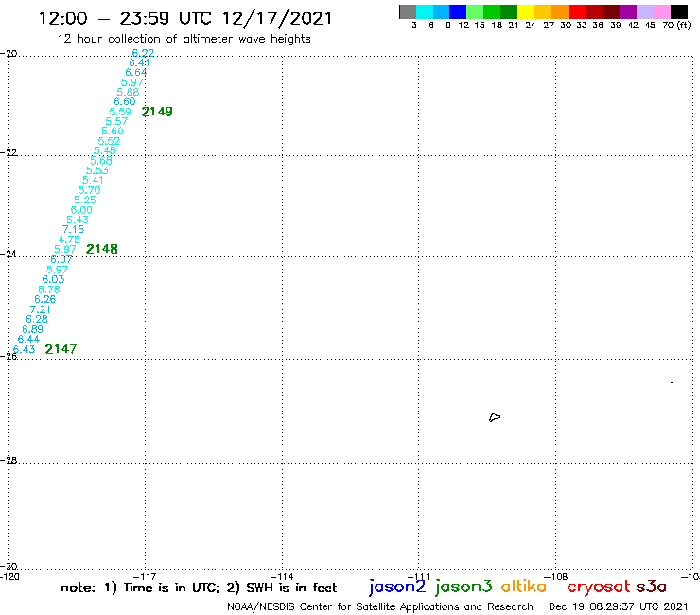The height and width of the screenshot is (615, 700).
Task: Click the 6.00 wave height value
Action: coord(81,210)
